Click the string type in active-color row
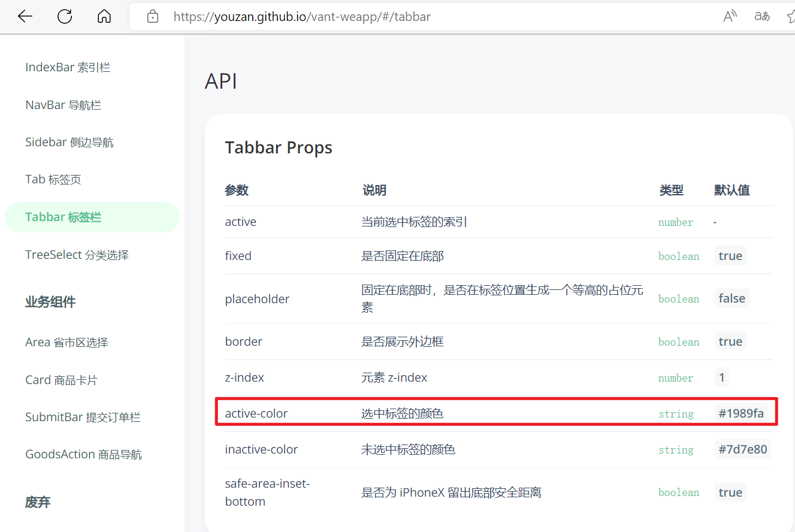Viewport: 795px width, 532px height. (676, 414)
